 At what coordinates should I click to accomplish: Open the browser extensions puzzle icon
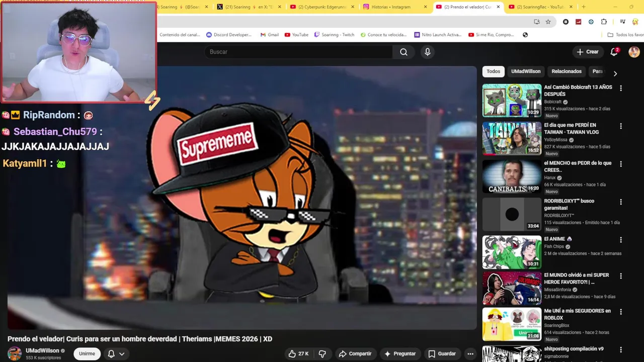(604, 22)
